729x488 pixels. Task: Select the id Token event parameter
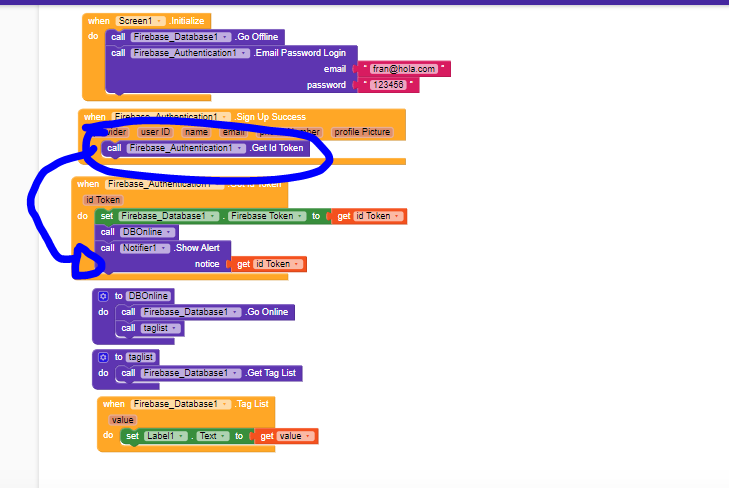pos(103,200)
